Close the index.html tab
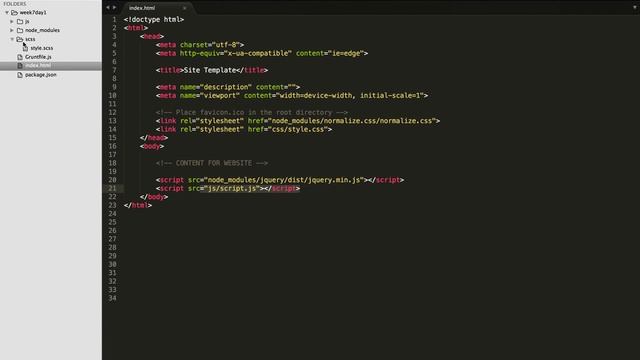 (184, 8)
